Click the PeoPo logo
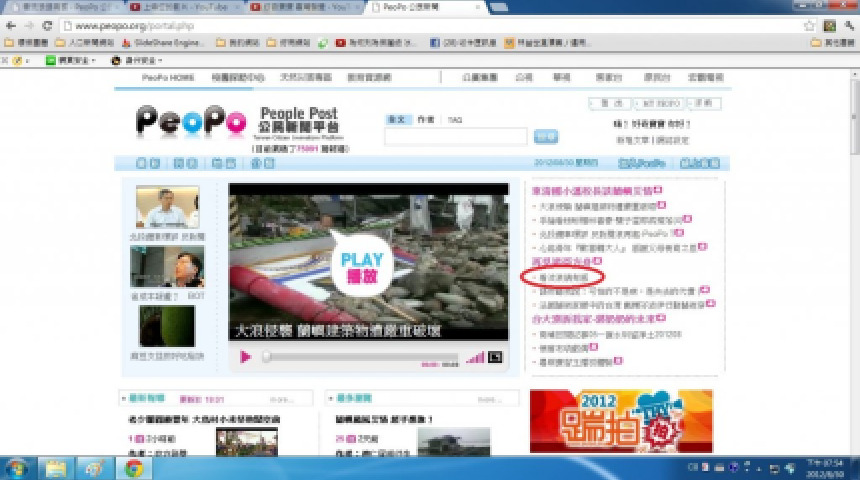Image resolution: width=860 pixels, height=480 pixels. (191, 126)
